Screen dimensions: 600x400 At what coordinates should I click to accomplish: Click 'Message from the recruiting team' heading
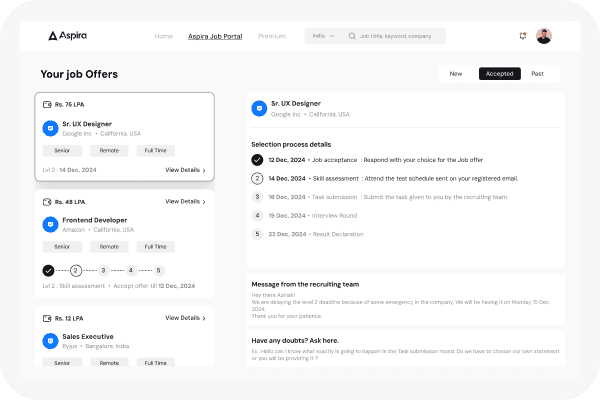coord(305,284)
